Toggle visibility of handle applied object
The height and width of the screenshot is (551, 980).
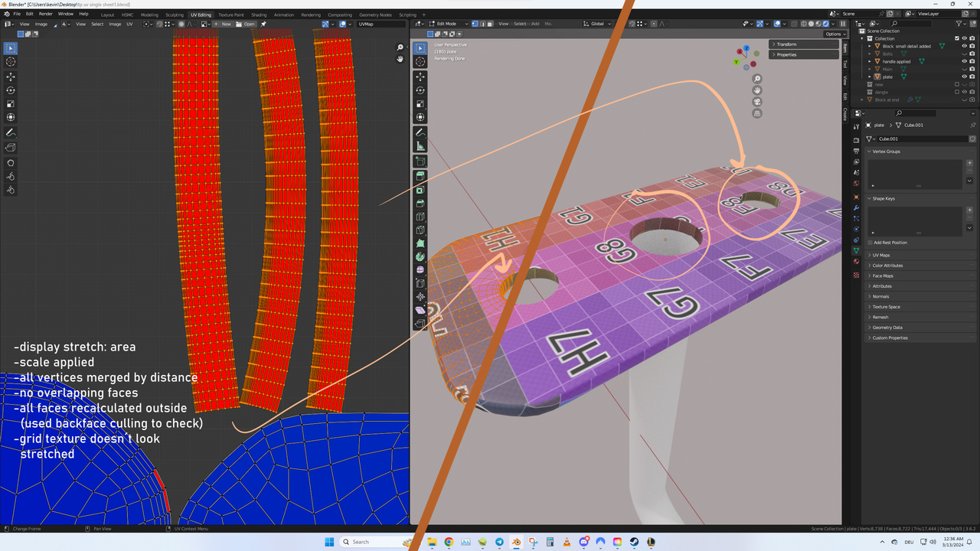pyautogui.click(x=964, y=61)
